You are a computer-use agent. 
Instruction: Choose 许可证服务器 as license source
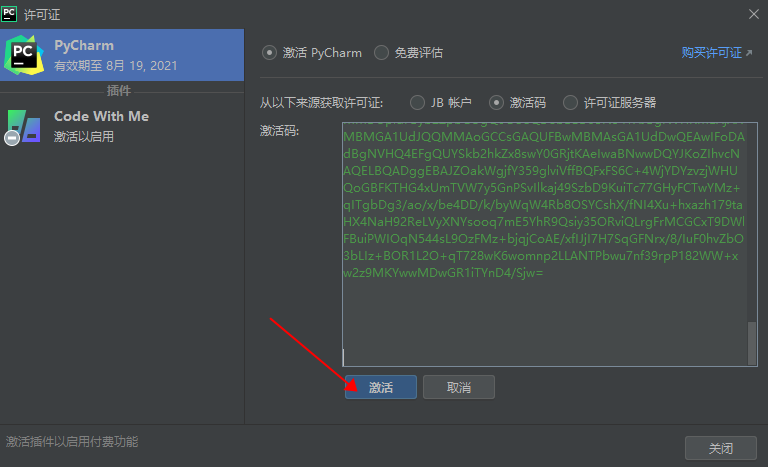pos(570,102)
